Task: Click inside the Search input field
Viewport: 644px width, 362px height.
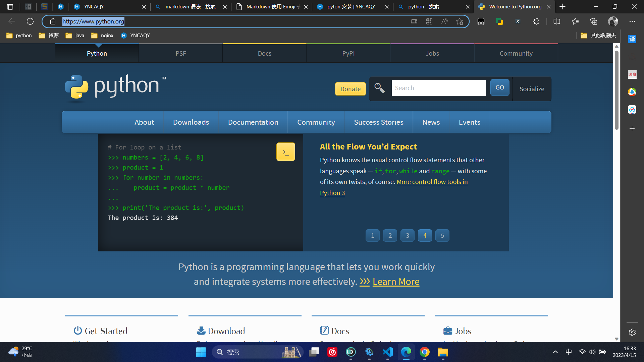Action: coord(438,88)
